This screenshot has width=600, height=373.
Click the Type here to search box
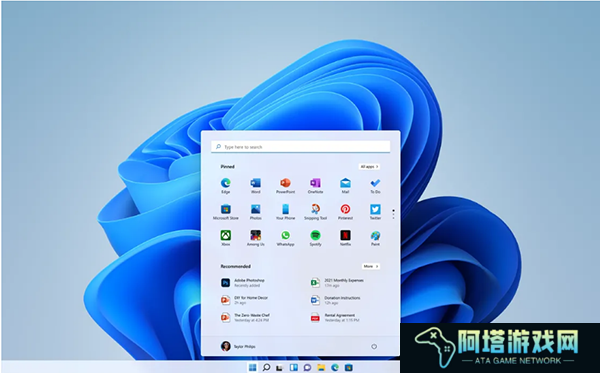point(300,147)
